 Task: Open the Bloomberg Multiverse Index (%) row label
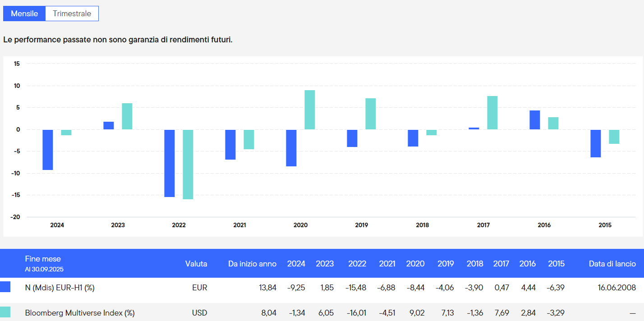(80, 313)
